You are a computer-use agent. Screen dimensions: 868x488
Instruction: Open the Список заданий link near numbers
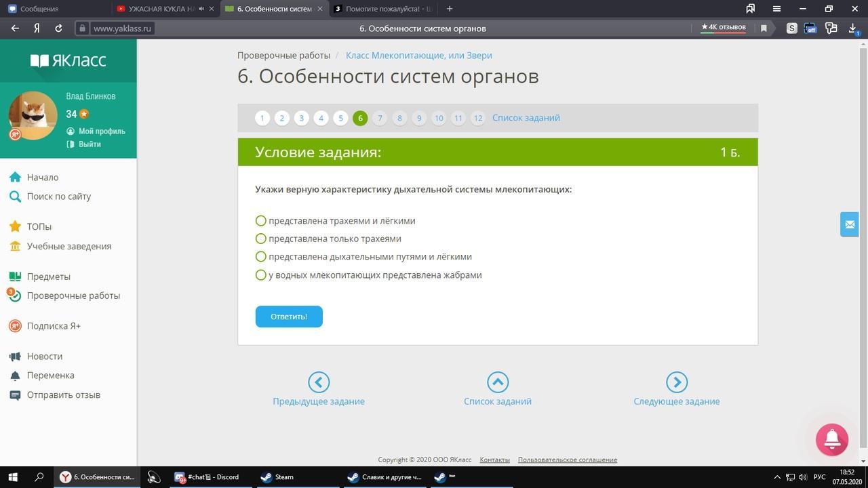(x=526, y=118)
